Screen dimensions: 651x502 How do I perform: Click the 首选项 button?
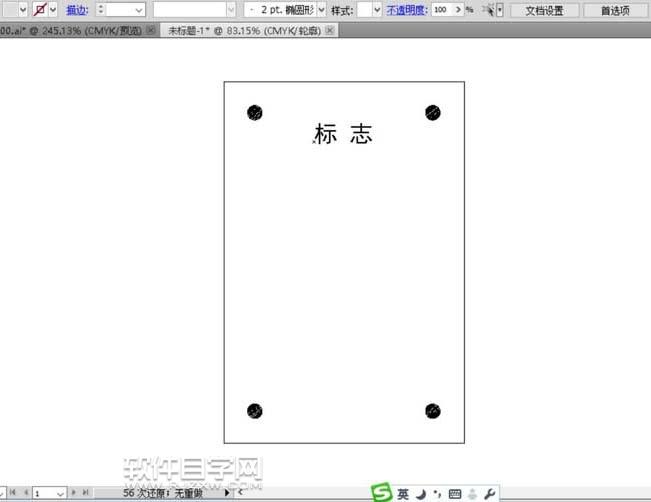tap(615, 10)
